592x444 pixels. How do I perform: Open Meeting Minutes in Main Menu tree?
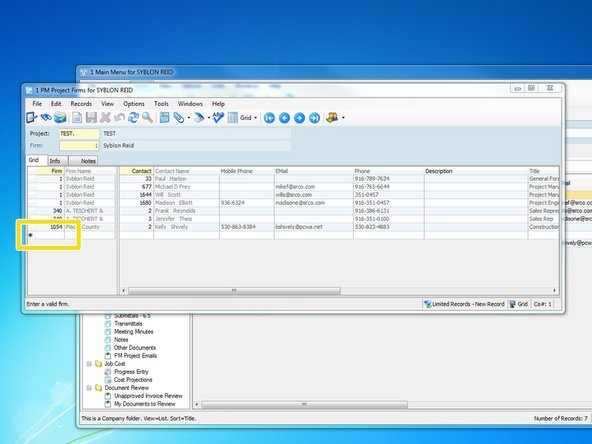click(x=134, y=331)
